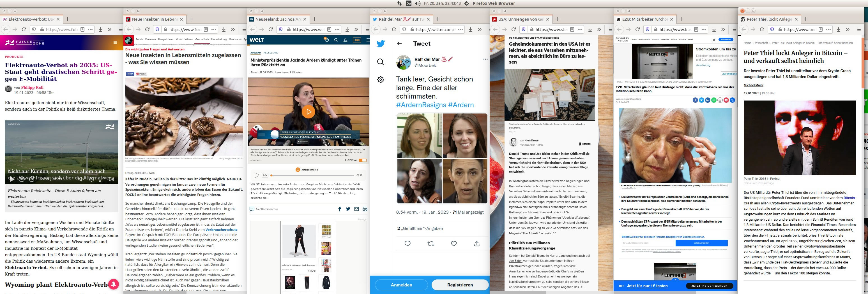Open the top-left Jacinda Ardern photo in tweet
The image size is (868, 294).
pyautogui.click(x=419, y=136)
